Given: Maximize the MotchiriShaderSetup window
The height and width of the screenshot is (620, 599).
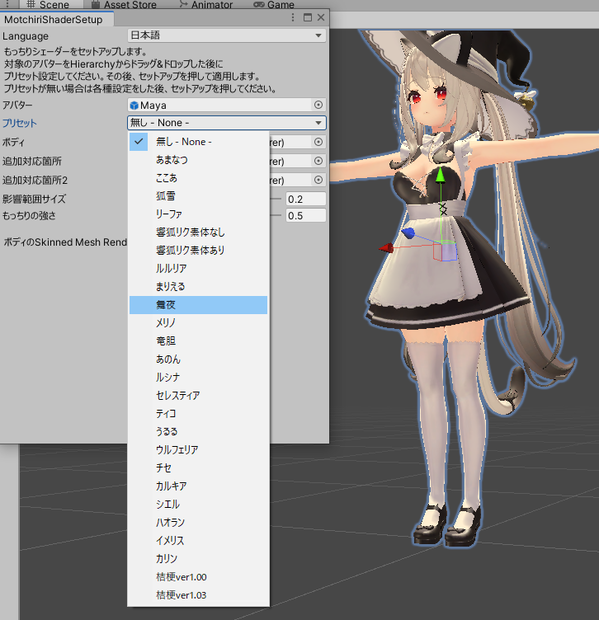Looking at the screenshot, I should pyautogui.click(x=307, y=17).
